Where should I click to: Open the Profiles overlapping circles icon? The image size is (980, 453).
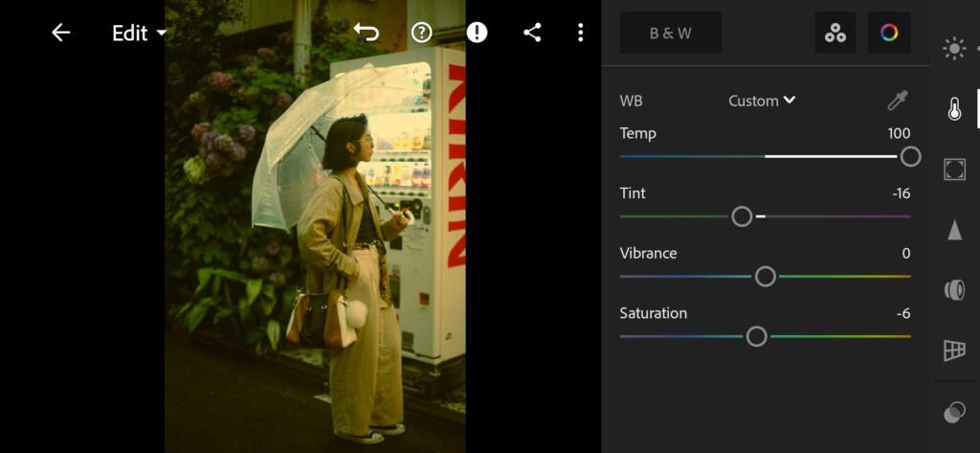tap(954, 413)
